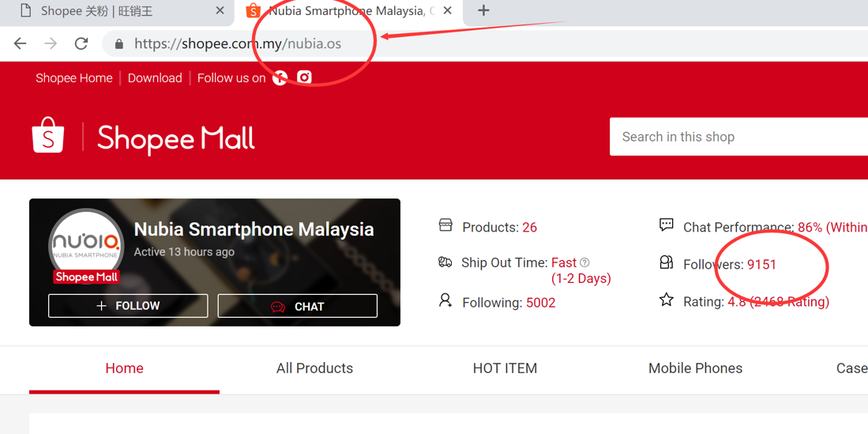This screenshot has width=868, height=434.
Task: Click the Shopee Mall wordmark
Action: pyautogui.click(x=176, y=138)
